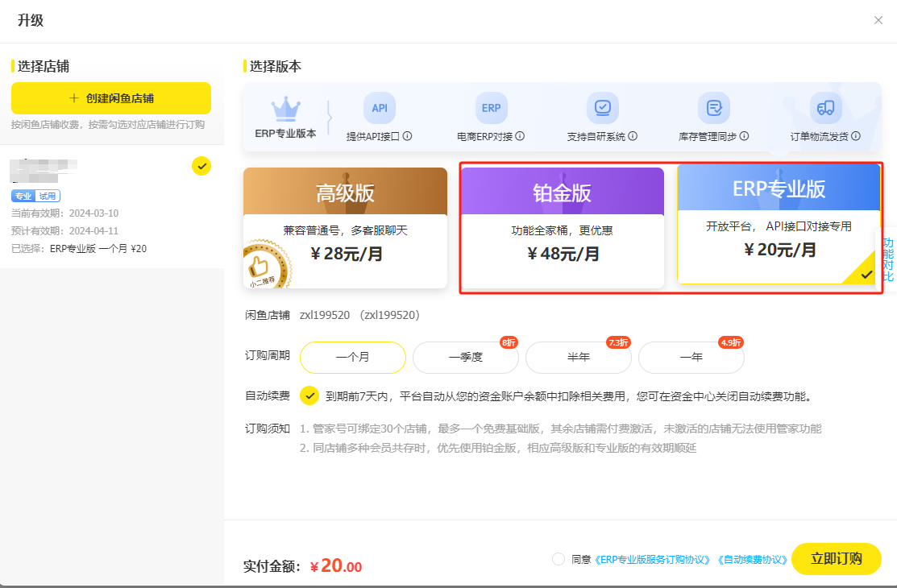Image resolution: width=897 pixels, height=588 pixels.
Task: Select the 高级版 plan card
Action: click(345, 228)
